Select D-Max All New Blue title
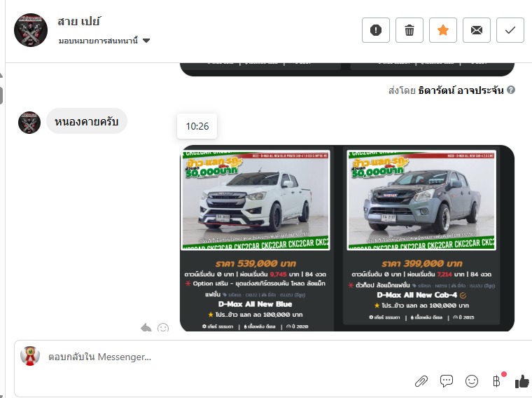This screenshot has width=532, height=398. pyautogui.click(x=255, y=304)
